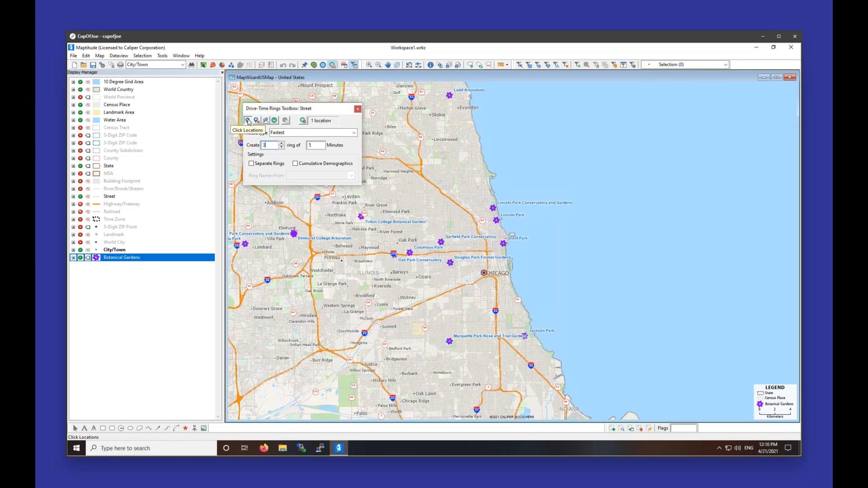Select the Click Locations pin tool
Image resolution: width=868 pixels, height=488 pixels.
point(249,120)
